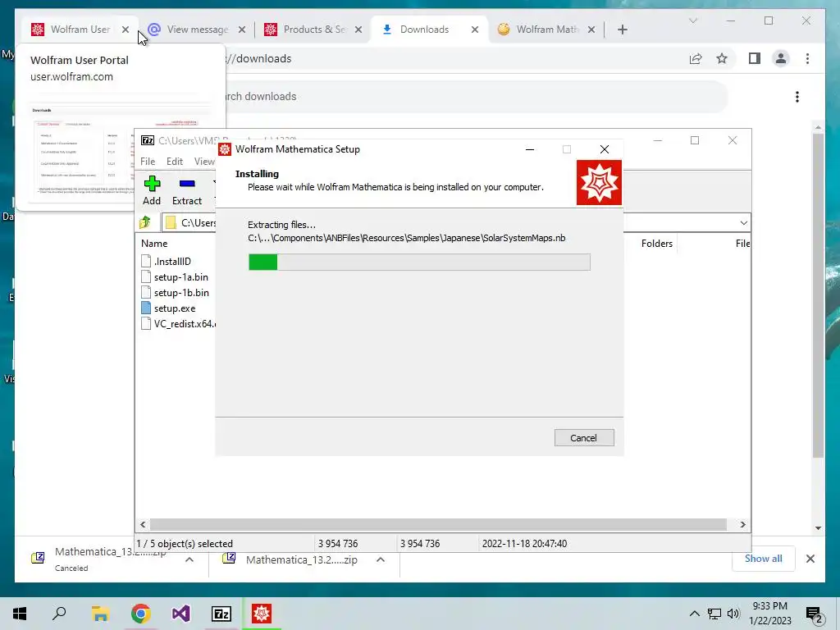The width and height of the screenshot is (840, 630).
Task: Click the Extract button in 7-Zip toolbar
Action: coord(187,190)
